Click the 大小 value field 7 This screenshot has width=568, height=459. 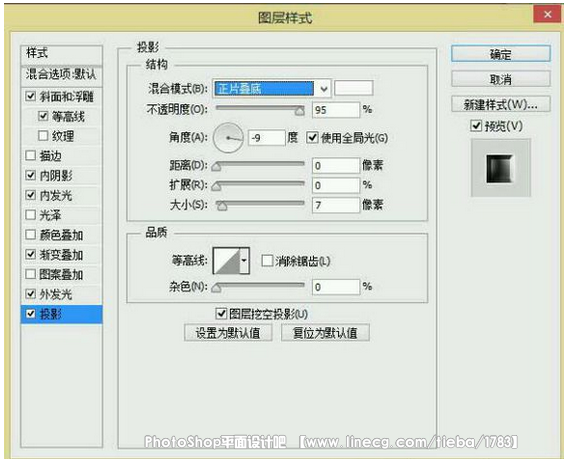[x=335, y=205]
